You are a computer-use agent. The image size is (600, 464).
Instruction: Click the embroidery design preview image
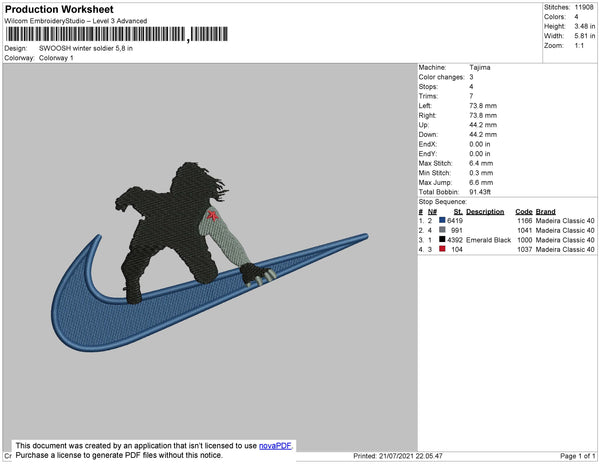[x=210, y=256]
